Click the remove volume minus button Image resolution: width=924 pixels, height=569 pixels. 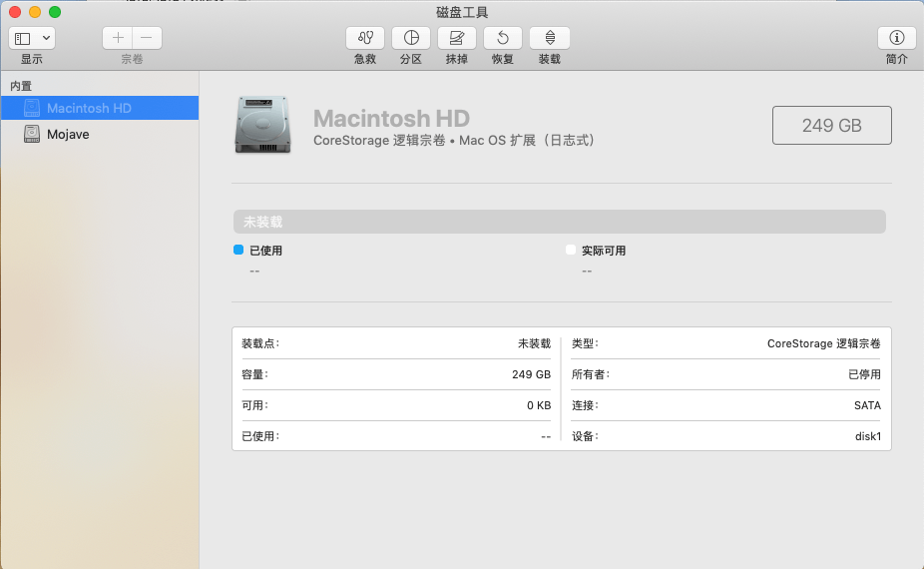point(147,38)
